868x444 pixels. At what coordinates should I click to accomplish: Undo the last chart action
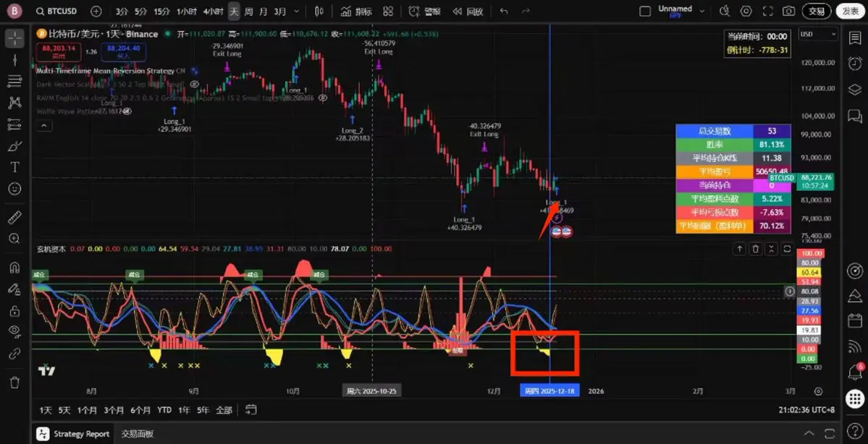[x=503, y=11]
